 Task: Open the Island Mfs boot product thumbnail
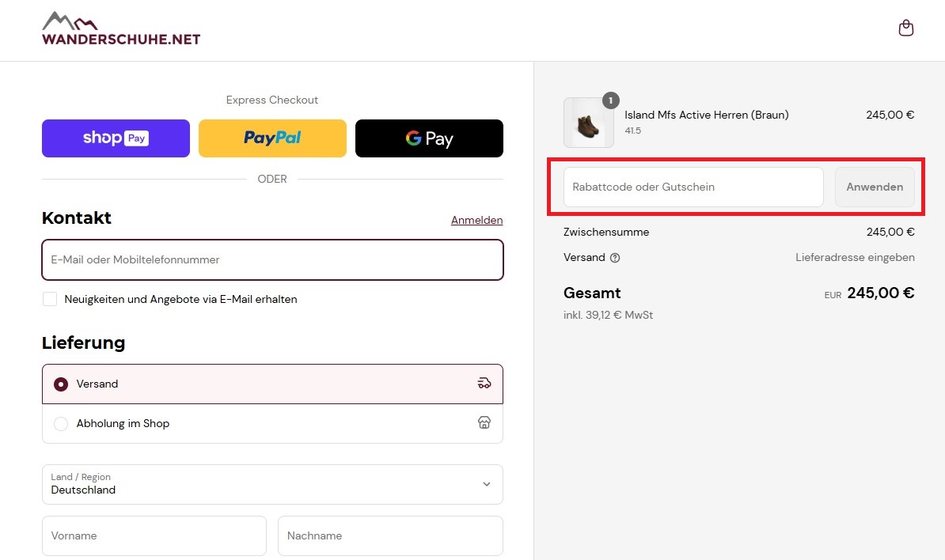[x=589, y=123]
